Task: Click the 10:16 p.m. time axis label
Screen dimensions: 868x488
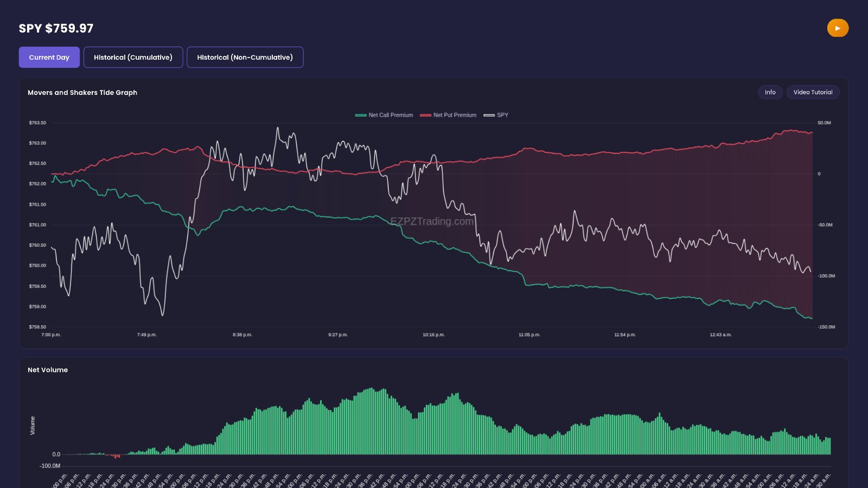Action: [433, 335]
